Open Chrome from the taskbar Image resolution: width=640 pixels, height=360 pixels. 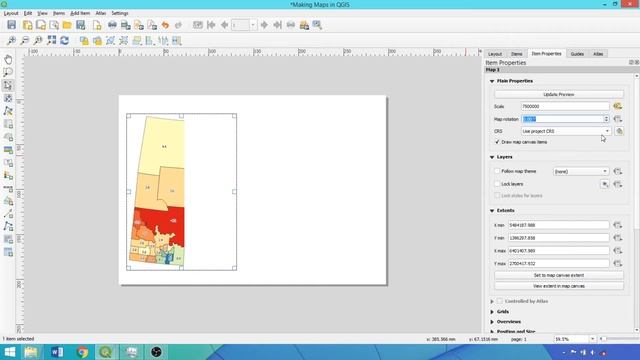[x=82, y=352]
